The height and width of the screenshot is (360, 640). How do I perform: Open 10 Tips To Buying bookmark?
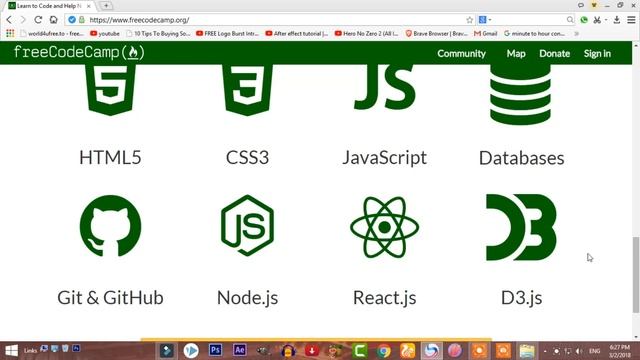tap(158, 33)
